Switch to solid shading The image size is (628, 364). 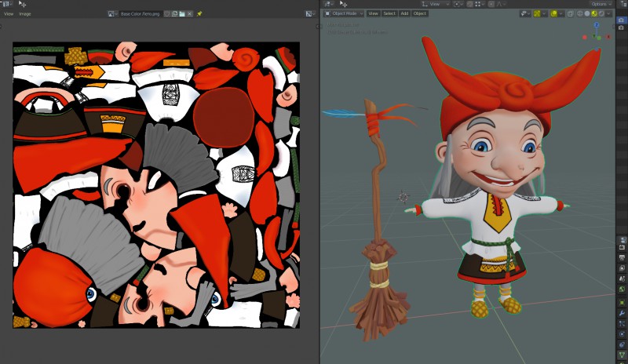587,13
